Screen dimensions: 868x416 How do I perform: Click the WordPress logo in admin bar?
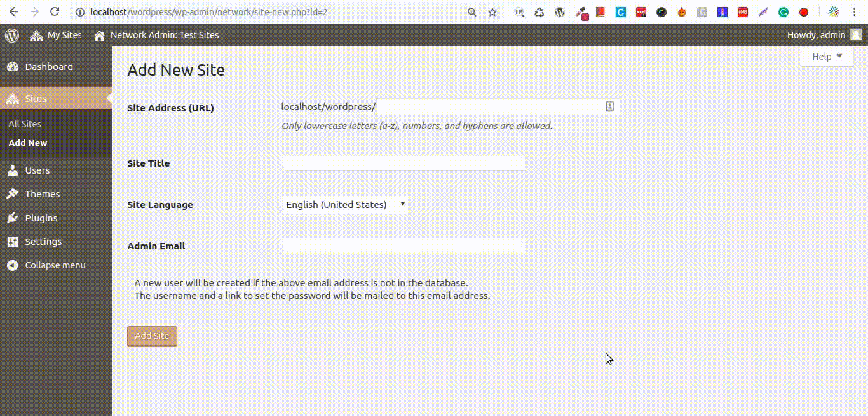click(x=12, y=35)
